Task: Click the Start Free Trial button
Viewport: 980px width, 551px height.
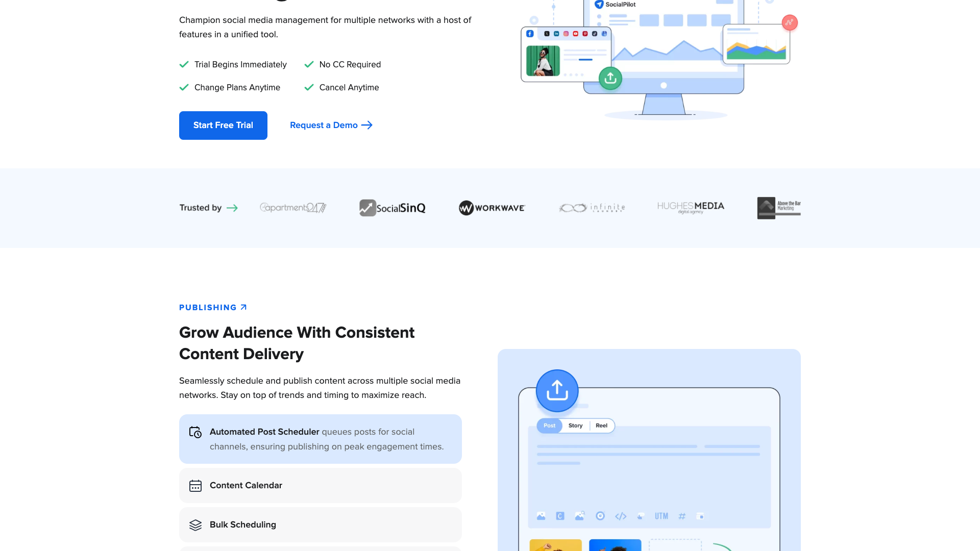Action: coord(223,125)
